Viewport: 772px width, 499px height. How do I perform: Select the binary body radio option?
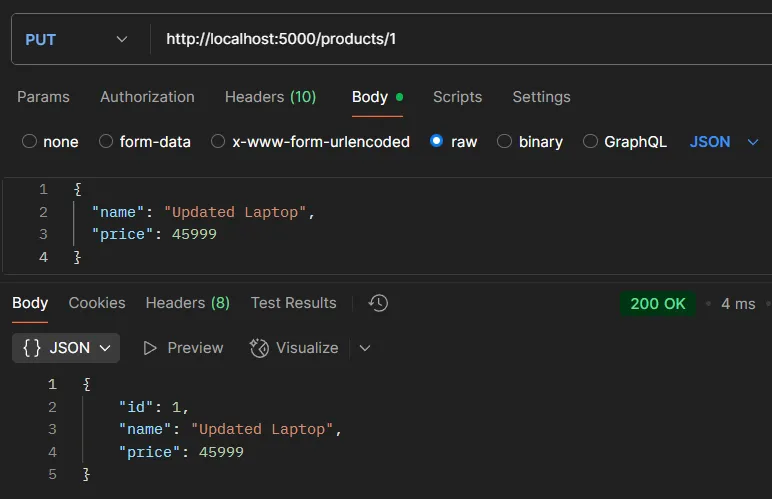(x=504, y=141)
